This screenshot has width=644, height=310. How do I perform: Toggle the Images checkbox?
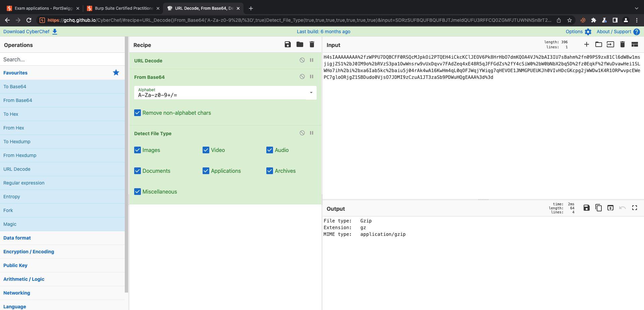pyautogui.click(x=138, y=150)
